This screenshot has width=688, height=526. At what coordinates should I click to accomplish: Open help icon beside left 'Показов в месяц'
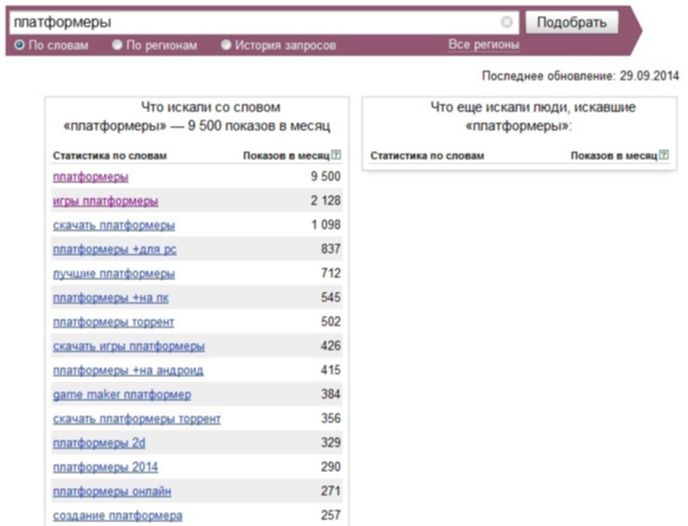coord(336,154)
